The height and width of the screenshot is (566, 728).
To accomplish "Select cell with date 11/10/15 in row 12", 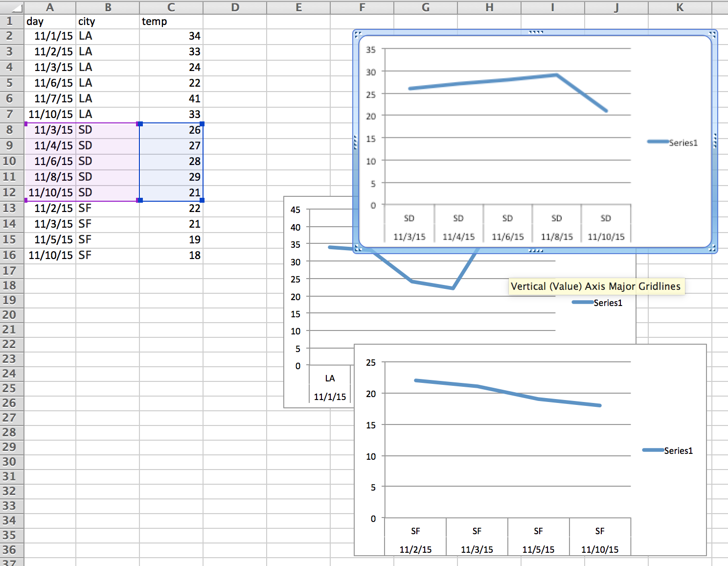I will [50, 193].
